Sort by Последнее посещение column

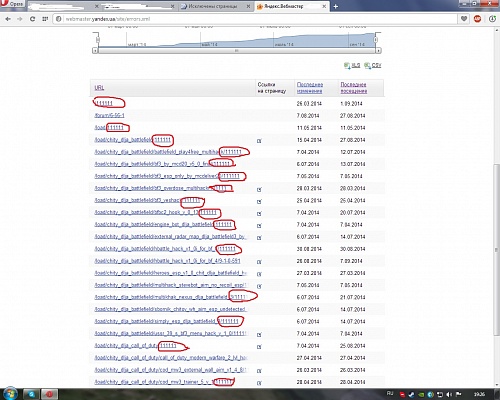tap(354, 88)
